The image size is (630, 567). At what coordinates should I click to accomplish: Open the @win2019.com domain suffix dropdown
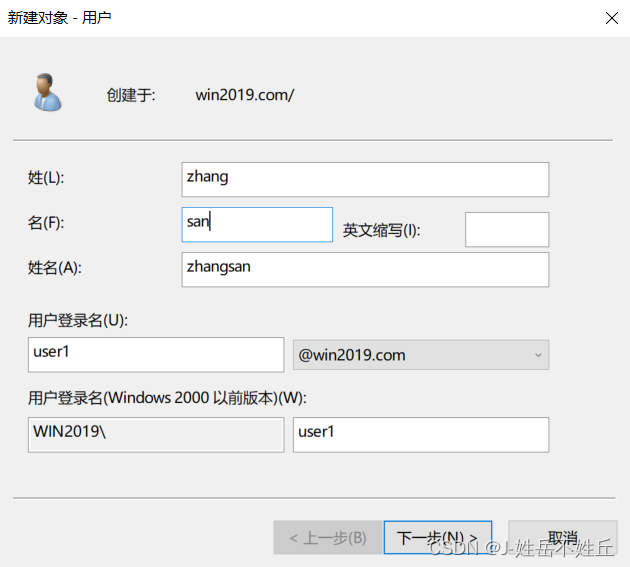pyautogui.click(x=421, y=355)
